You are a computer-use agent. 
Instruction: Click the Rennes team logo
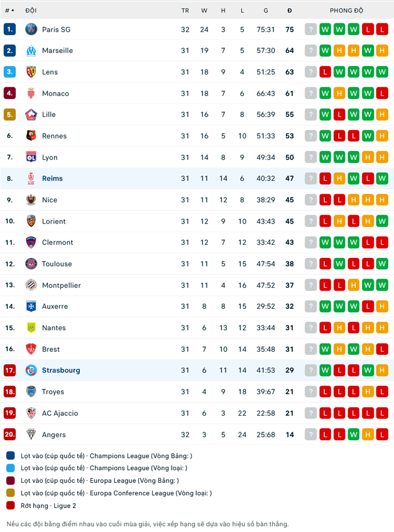point(31,136)
